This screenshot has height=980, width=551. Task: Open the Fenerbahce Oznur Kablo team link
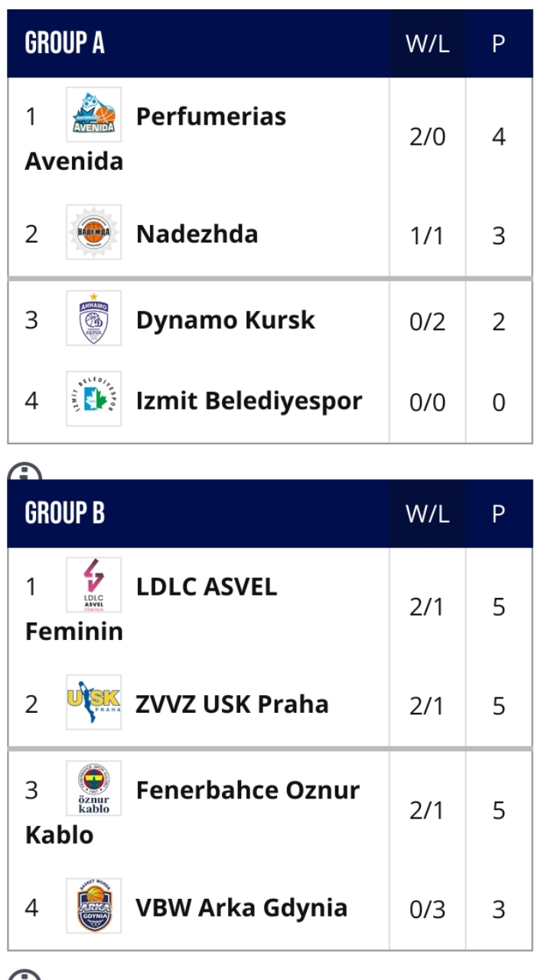247,790
